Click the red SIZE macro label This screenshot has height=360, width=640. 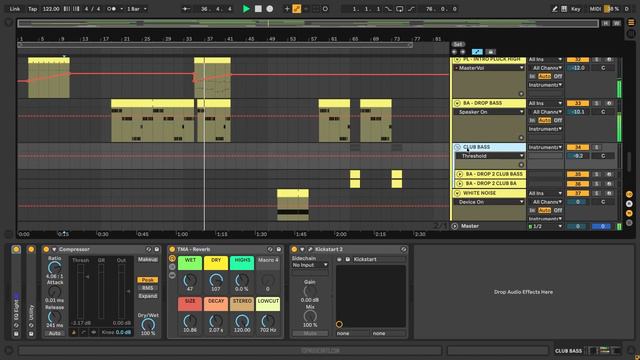tap(190, 304)
